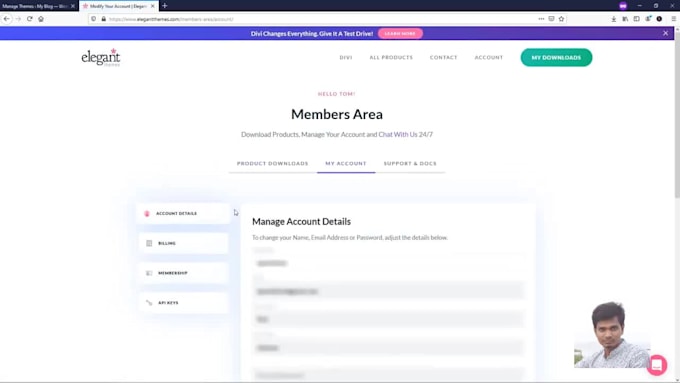Click the Membership card icon
Screen dimensions: 680x383
(x=149, y=273)
